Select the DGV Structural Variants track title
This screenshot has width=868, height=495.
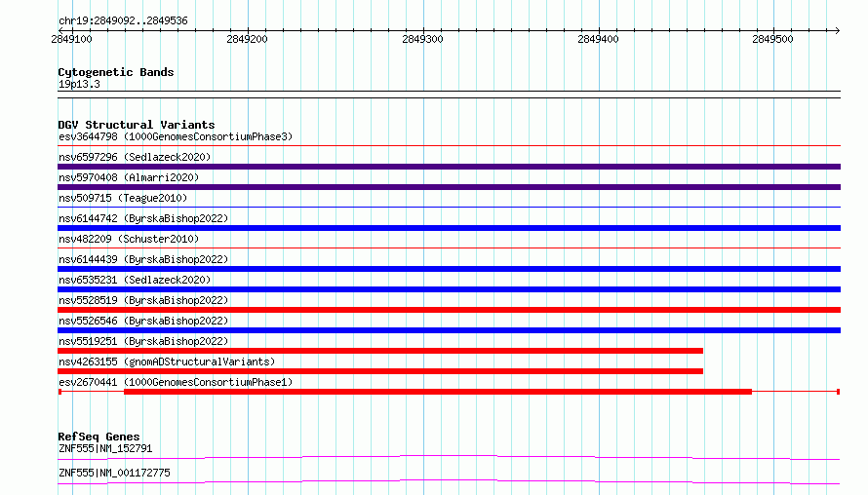[137, 125]
